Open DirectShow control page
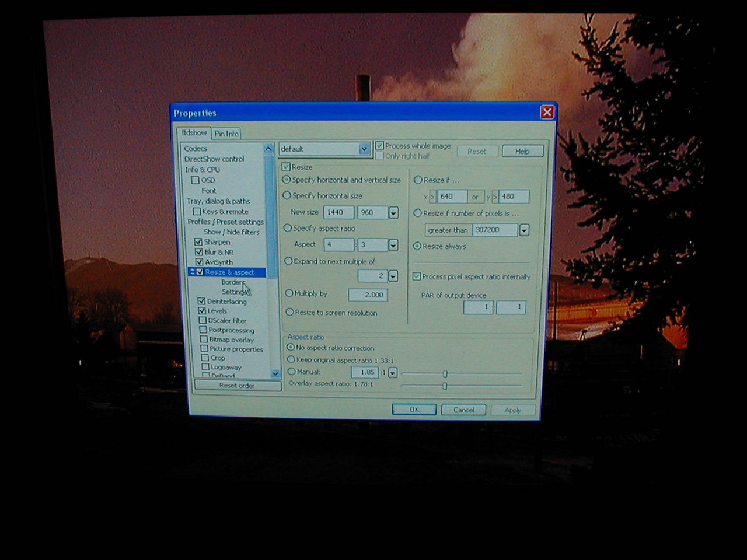The image size is (747, 560). pyautogui.click(x=214, y=159)
